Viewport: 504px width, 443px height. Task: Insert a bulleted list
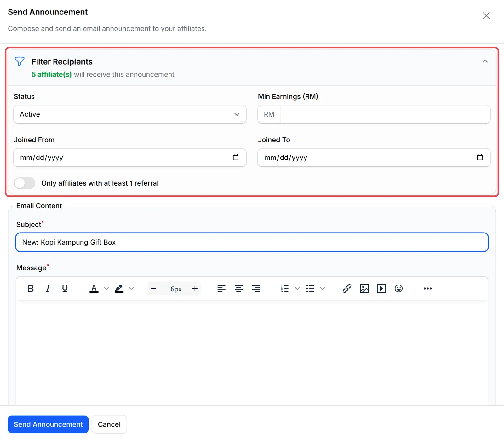coord(310,288)
